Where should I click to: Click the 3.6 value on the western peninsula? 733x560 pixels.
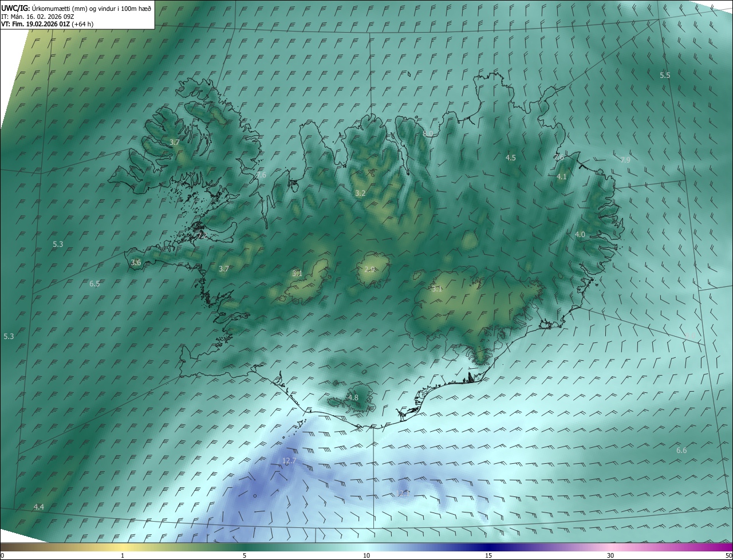click(136, 263)
